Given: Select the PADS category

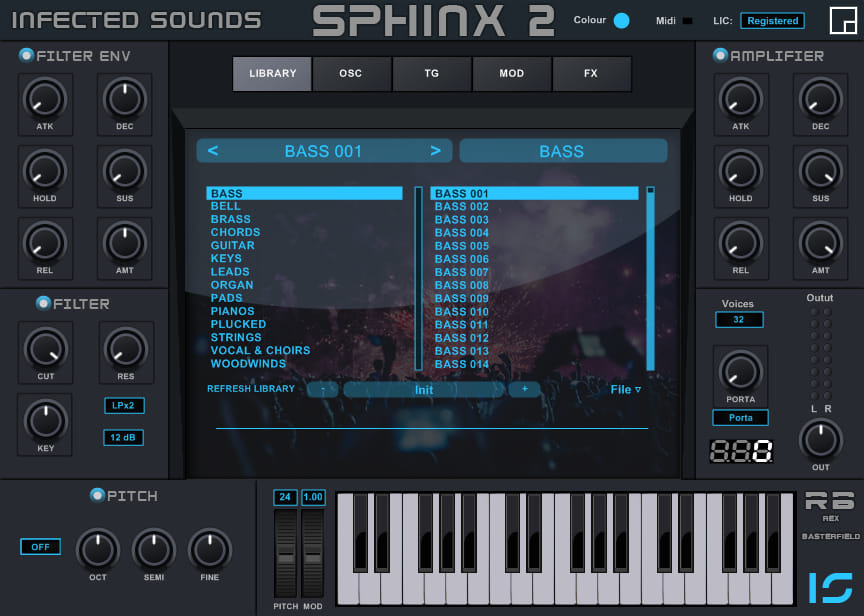Looking at the screenshot, I should 226,298.
